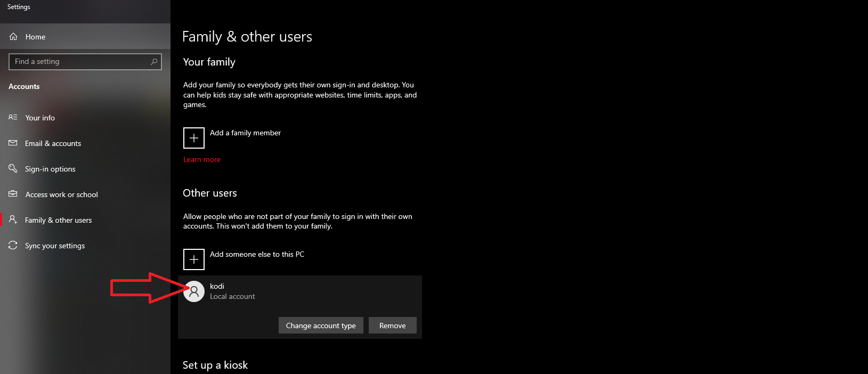868x374 pixels.
Task: Click the magnifier icon in the search box
Action: (x=154, y=62)
